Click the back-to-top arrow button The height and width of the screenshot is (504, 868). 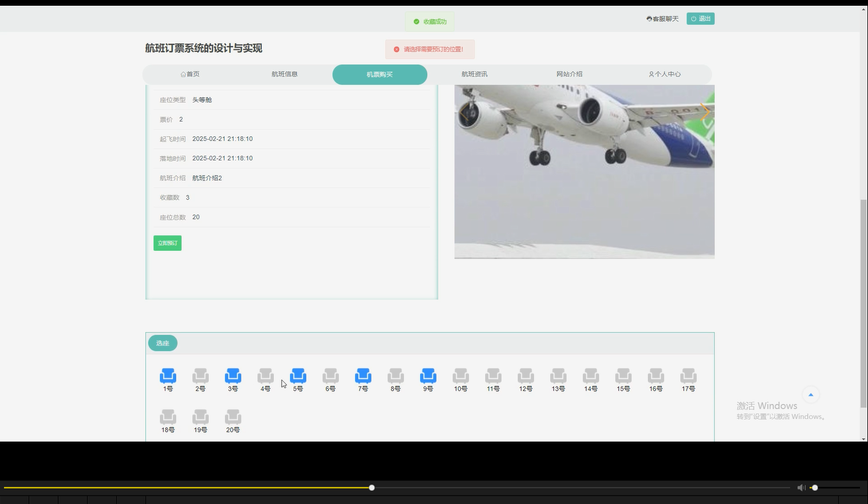point(811,394)
